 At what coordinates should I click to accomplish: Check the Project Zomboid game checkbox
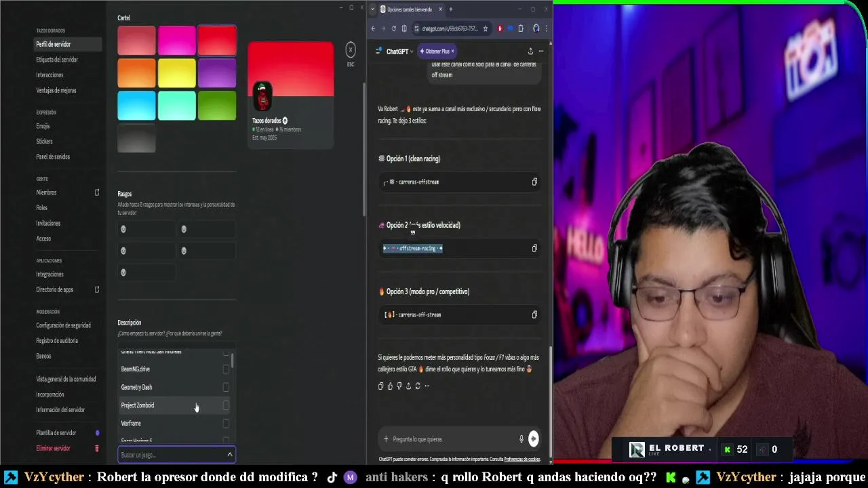(x=226, y=405)
